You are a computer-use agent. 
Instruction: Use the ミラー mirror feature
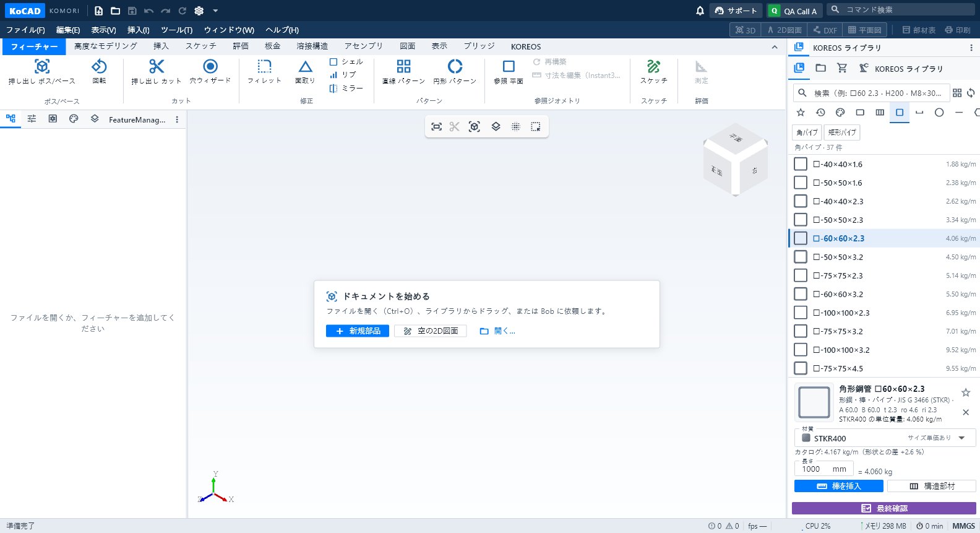pyautogui.click(x=346, y=89)
